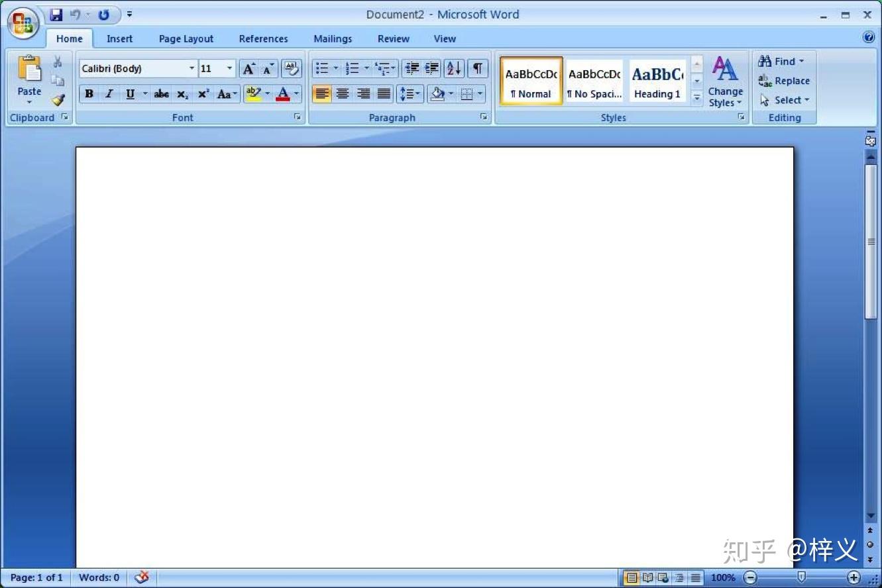
Task: Open the highlight color dropdown arrow
Action: 268,94
